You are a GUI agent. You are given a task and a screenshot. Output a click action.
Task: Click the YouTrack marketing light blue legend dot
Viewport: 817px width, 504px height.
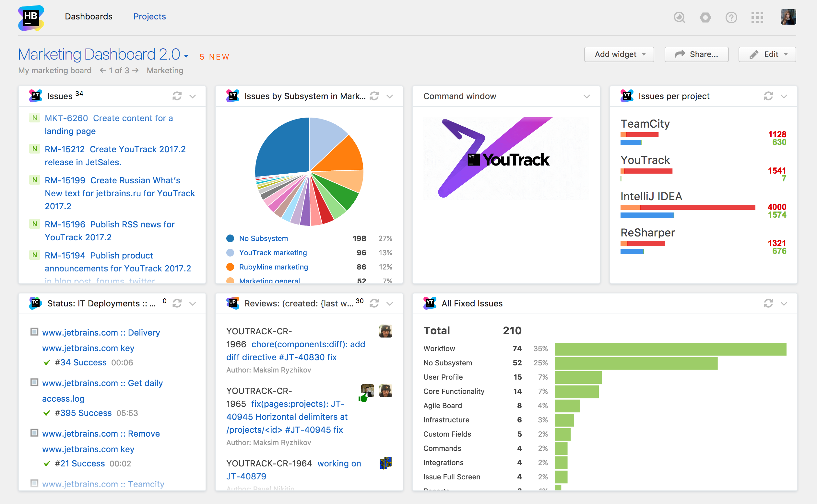230,253
